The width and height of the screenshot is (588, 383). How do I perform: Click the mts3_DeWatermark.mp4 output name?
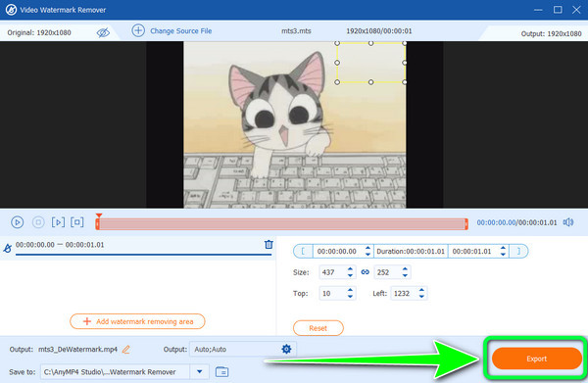(x=77, y=350)
